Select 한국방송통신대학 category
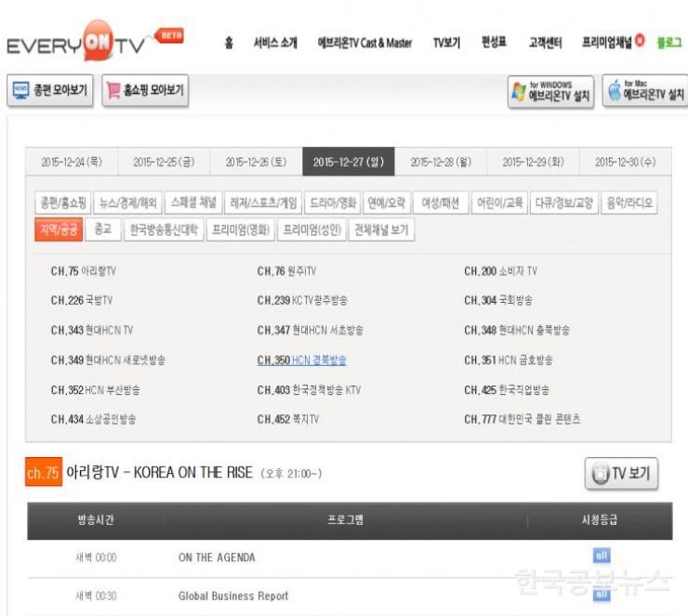 click(164, 229)
